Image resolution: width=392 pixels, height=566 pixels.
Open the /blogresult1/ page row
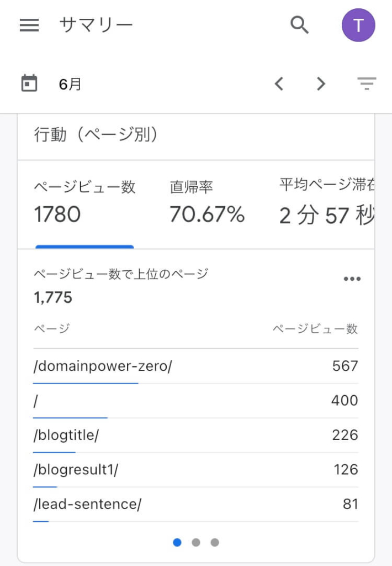point(195,470)
